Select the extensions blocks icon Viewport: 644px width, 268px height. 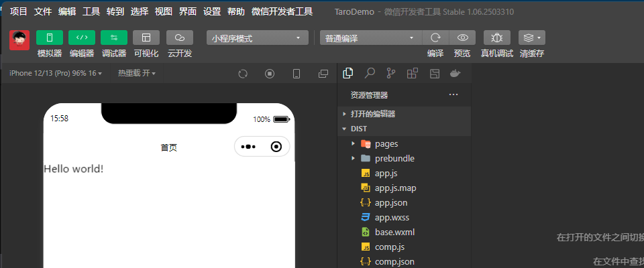click(413, 74)
